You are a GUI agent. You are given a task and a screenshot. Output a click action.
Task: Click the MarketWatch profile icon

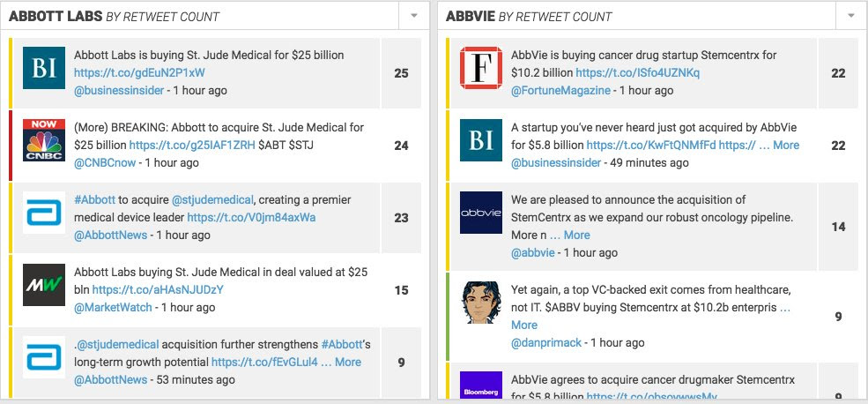pos(44,285)
